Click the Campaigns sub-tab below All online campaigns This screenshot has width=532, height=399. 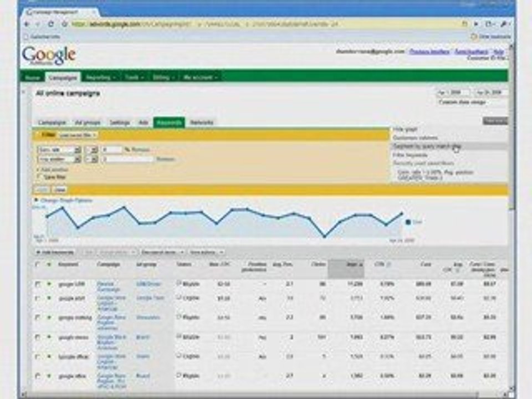tap(52, 122)
